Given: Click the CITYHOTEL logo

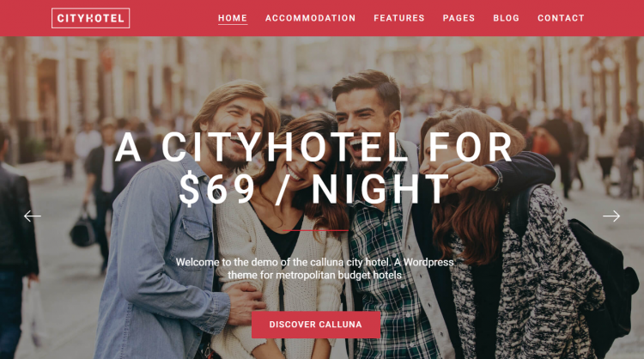Looking at the screenshot, I should click(90, 18).
